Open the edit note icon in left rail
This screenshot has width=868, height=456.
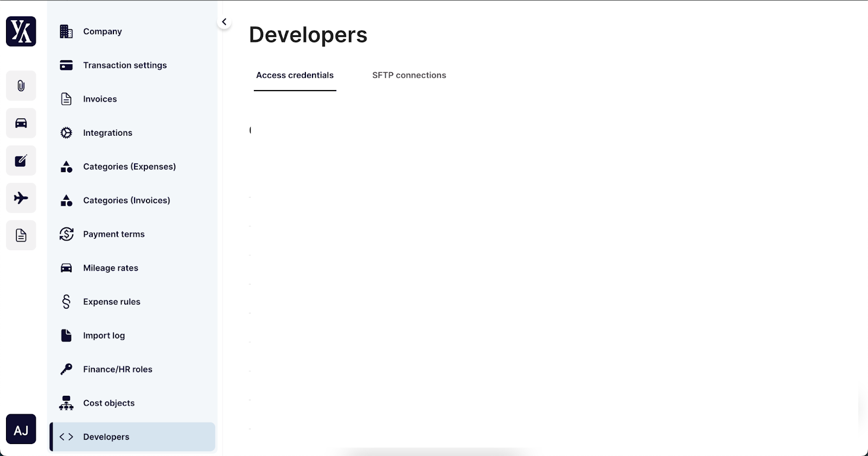(21, 161)
